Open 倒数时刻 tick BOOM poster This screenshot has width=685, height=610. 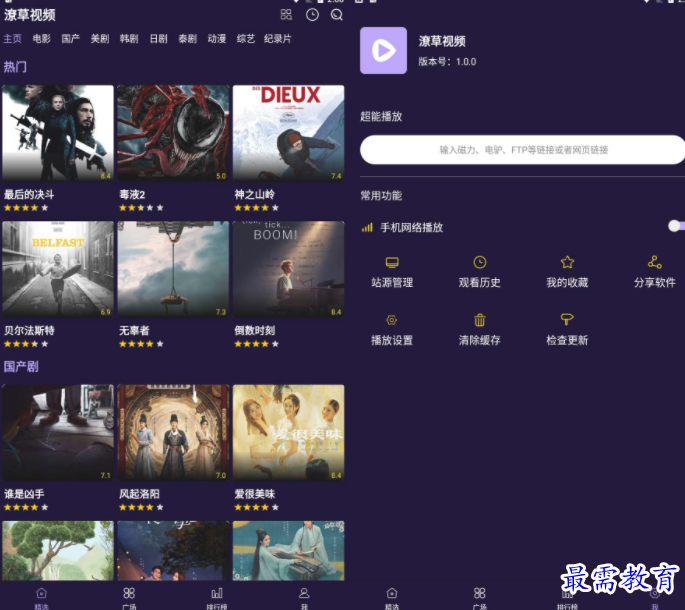pos(288,269)
